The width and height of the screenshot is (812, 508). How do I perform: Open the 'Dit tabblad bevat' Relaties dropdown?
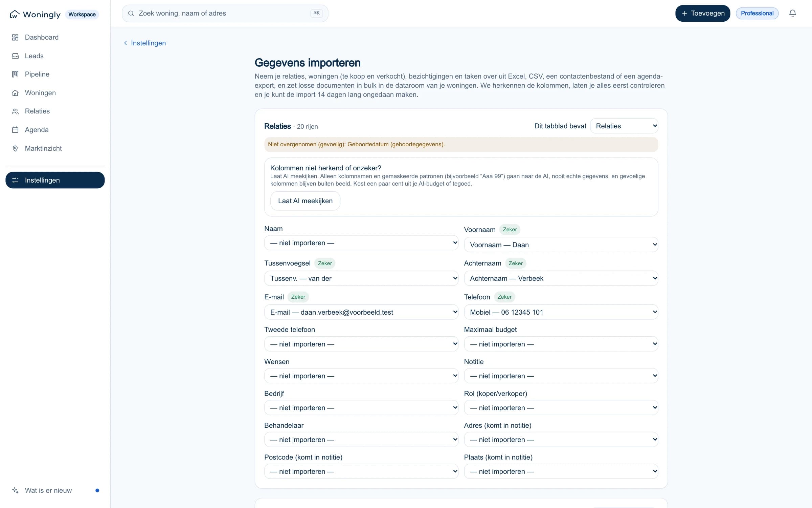pos(624,126)
